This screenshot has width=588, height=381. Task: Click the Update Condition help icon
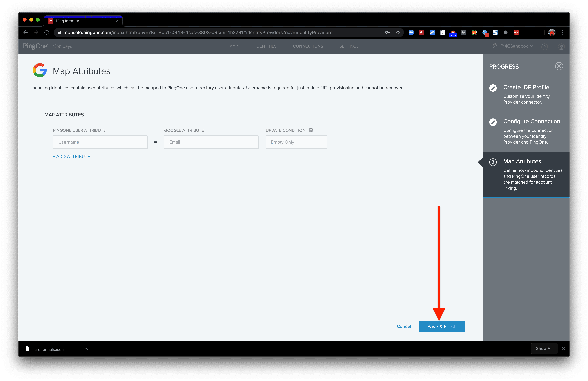pyautogui.click(x=311, y=130)
